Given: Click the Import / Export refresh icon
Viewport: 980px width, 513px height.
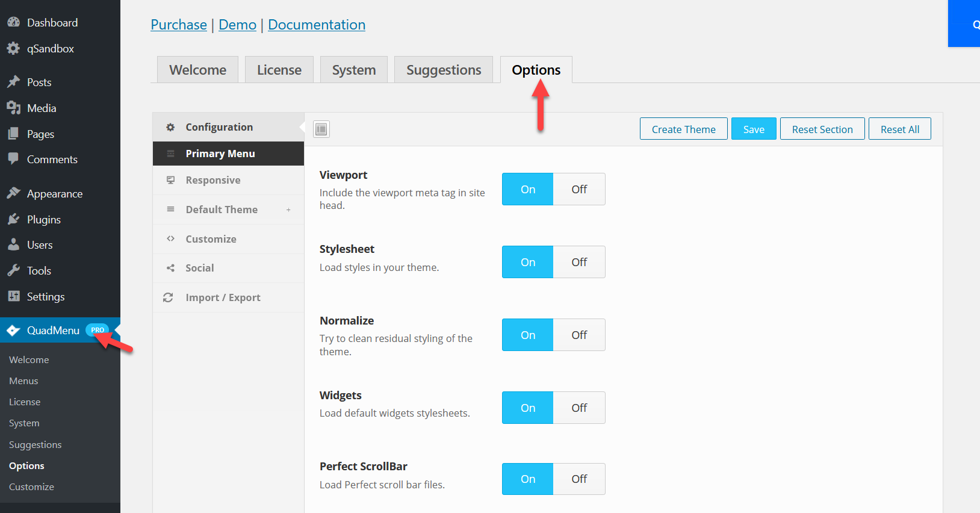Looking at the screenshot, I should click(168, 297).
